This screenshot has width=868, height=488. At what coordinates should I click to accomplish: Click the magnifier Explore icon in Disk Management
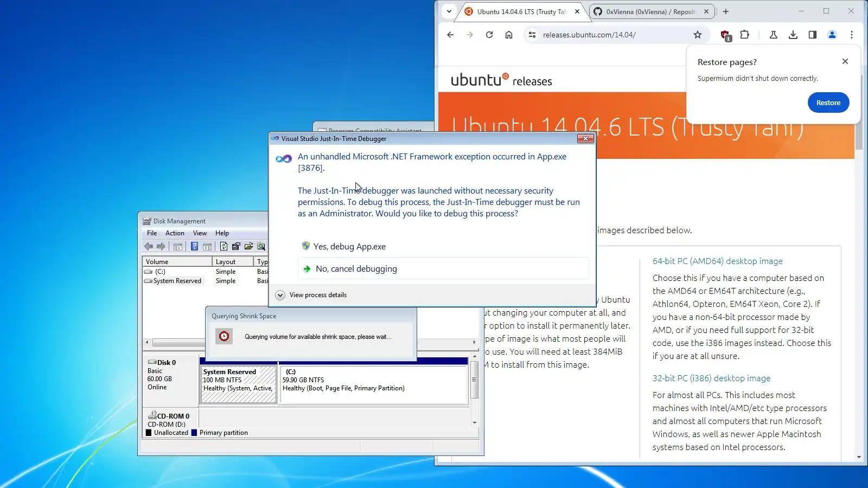pos(261,246)
